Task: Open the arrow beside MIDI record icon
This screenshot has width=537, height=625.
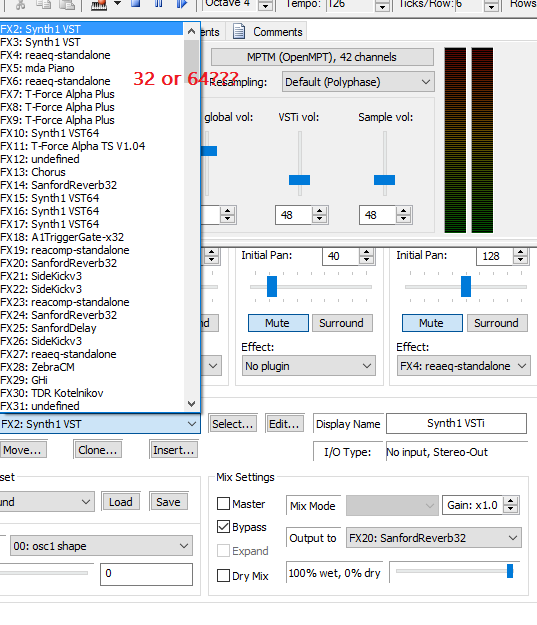Action: [117, 3]
